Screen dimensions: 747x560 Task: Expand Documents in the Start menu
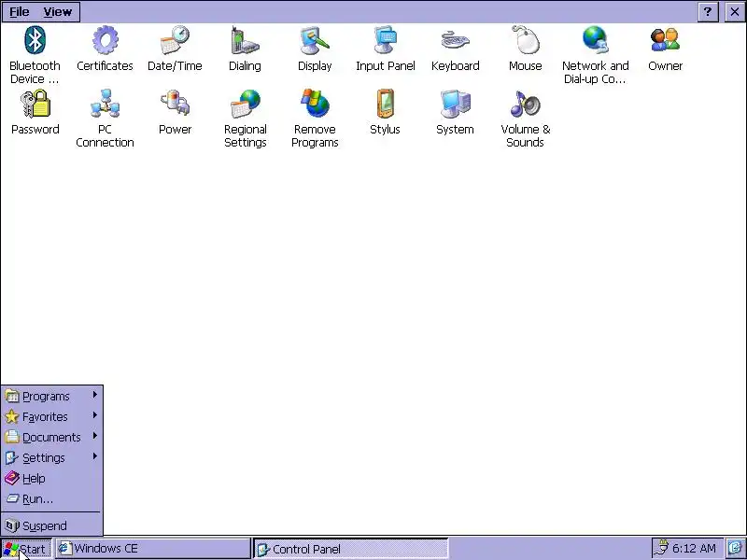(x=51, y=437)
